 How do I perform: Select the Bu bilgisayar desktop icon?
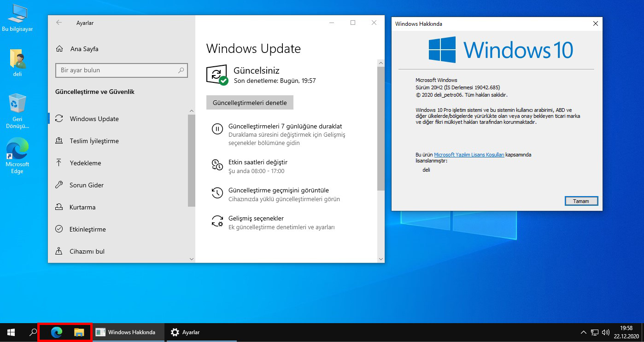click(18, 18)
